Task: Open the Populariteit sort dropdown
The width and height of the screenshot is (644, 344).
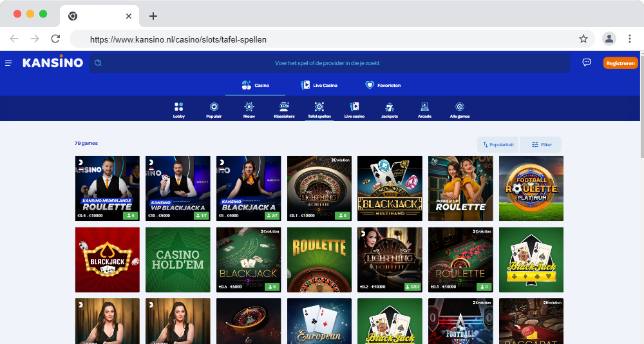Action: [x=498, y=145]
